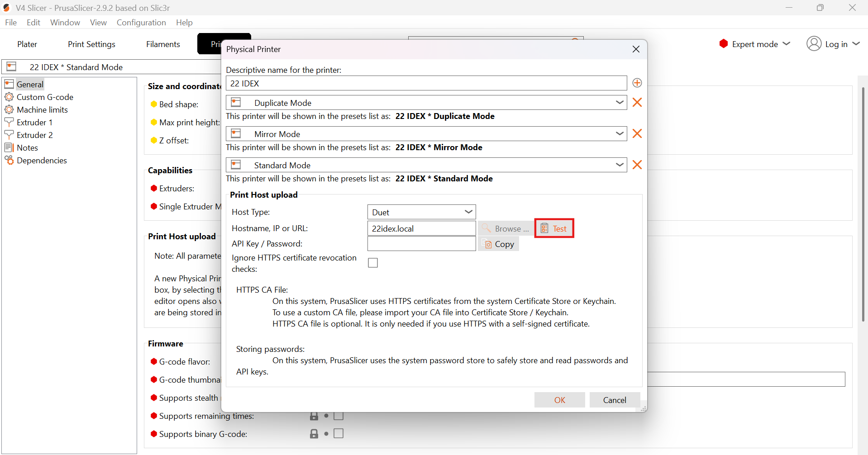This screenshot has width=868, height=455.
Task: Open the Expert mode dropdown
Action: (754, 44)
